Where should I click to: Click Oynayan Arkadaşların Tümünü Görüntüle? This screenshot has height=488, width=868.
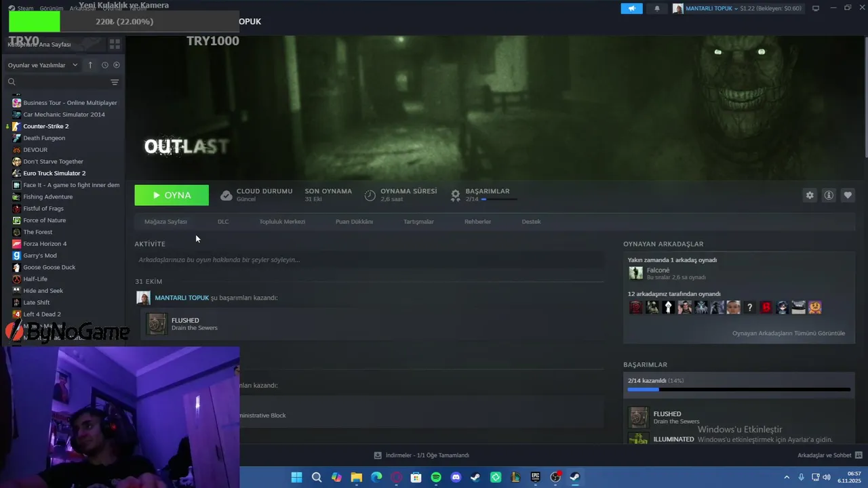pyautogui.click(x=789, y=333)
